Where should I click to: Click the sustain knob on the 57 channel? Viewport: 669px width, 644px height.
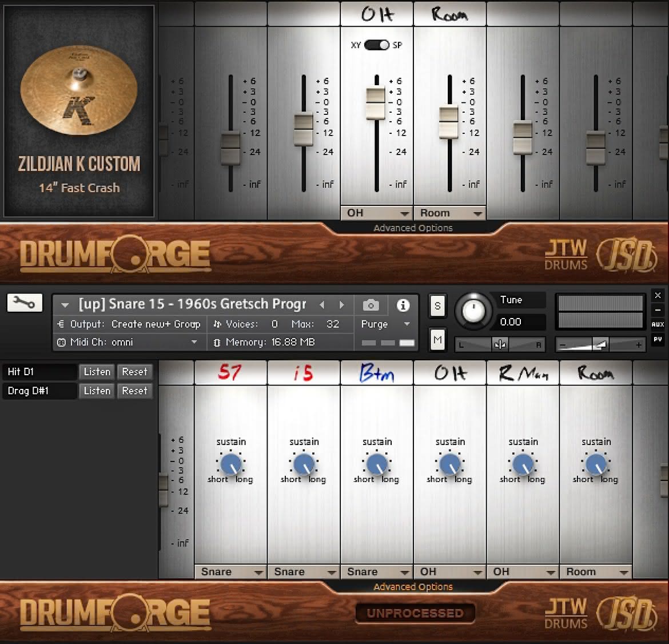[x=231, y=464]
